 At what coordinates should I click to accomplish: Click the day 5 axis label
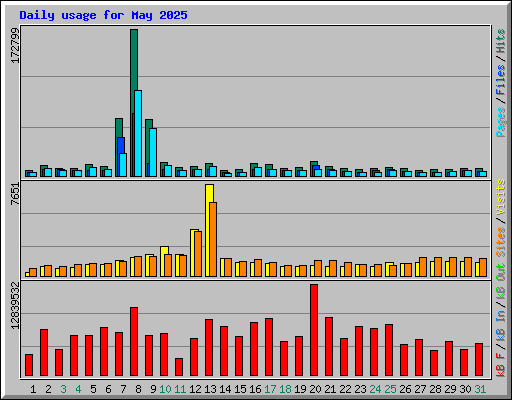(93, 389)
